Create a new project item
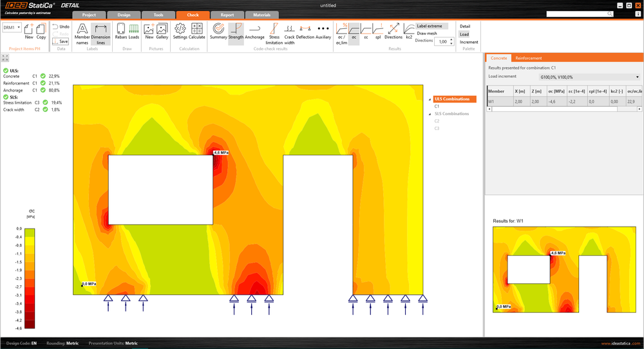The height and width of the screenshot is (349, 644). point(29,31)
